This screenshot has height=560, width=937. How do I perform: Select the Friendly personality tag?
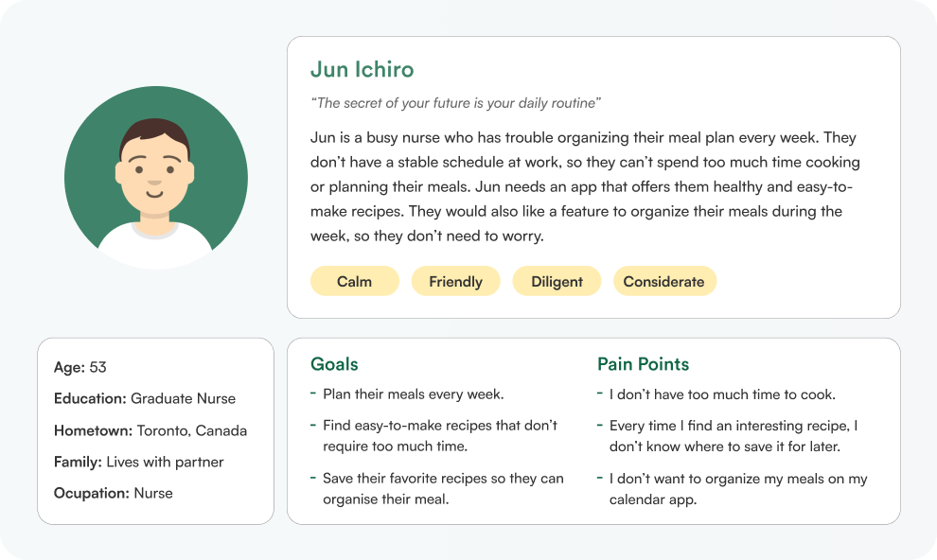(455, 281)
